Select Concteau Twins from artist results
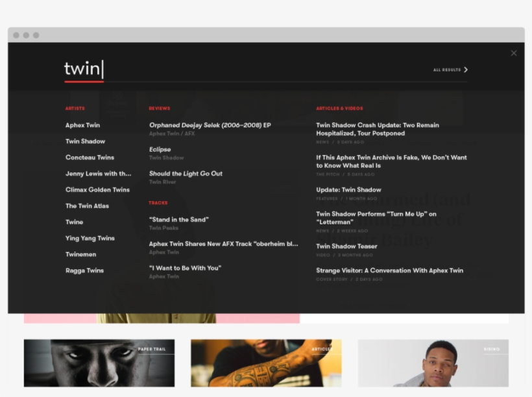The width and height of the screenshot is (532, 397). click(90, 157)
